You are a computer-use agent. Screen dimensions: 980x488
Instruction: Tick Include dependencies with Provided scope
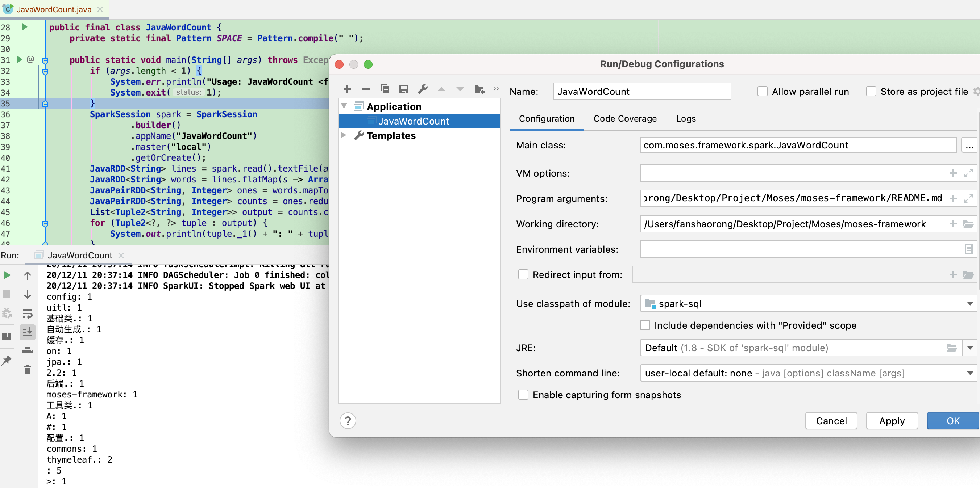tap(645, 325)
